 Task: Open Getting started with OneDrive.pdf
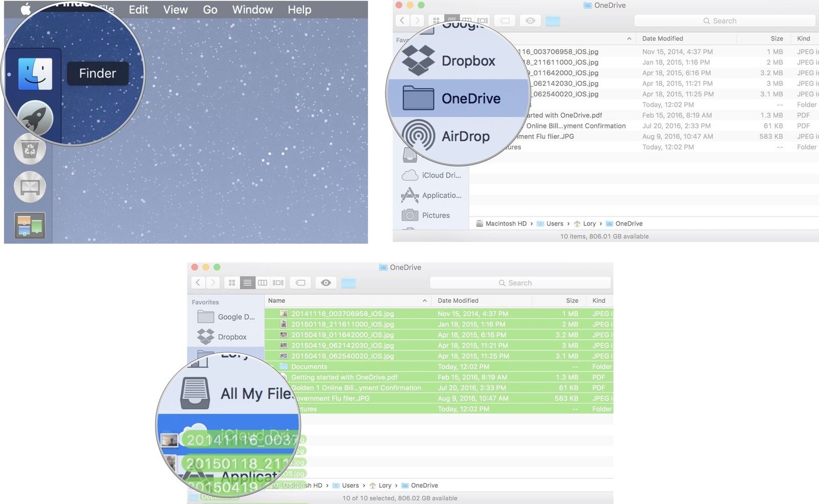coord(344,377)
